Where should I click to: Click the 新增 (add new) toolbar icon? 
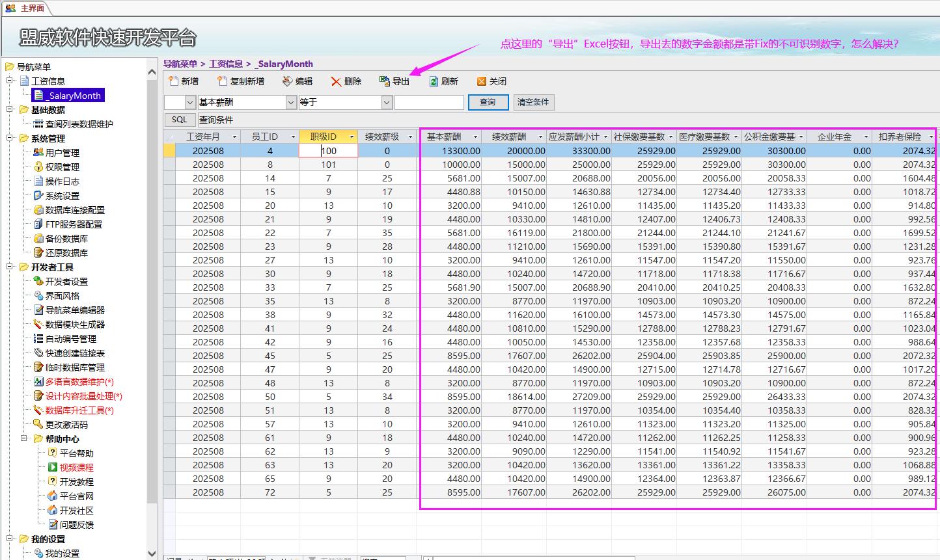(173, 81)
